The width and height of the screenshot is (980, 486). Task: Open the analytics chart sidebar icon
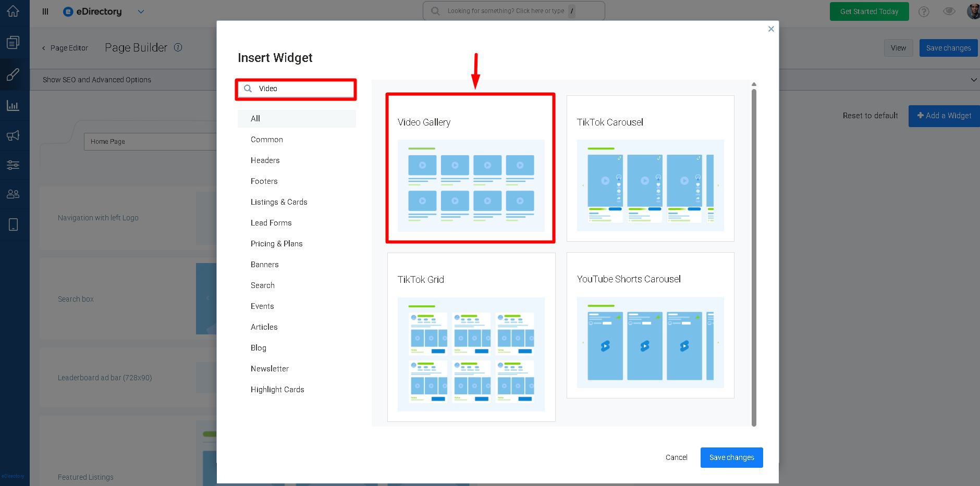[x=13, y=106]
